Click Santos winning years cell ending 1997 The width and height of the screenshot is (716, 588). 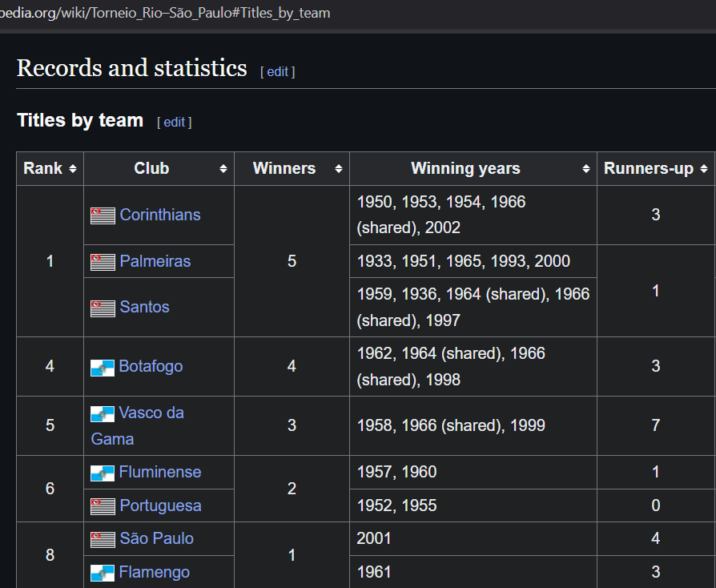click(473, 308)
